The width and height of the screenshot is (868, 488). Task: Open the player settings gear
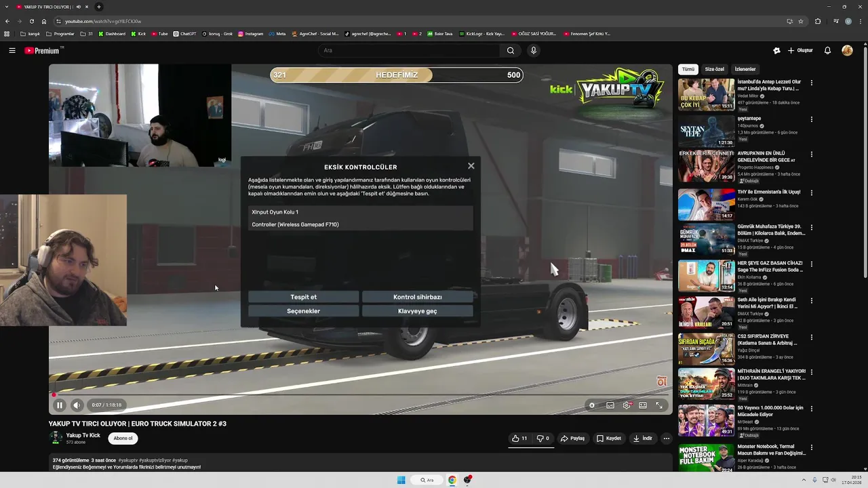627,405
